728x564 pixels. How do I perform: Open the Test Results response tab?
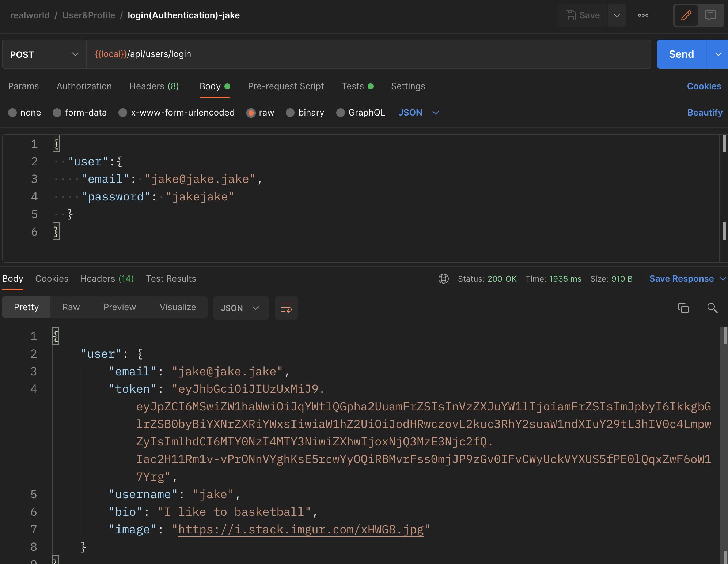tap(171, 279)
